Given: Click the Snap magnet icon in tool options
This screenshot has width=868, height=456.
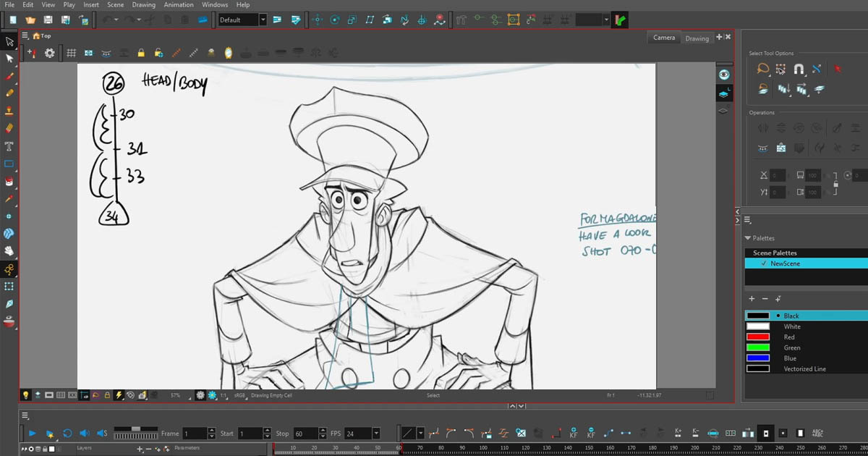Looking at the screenshot, I should (x=799, y=69).
